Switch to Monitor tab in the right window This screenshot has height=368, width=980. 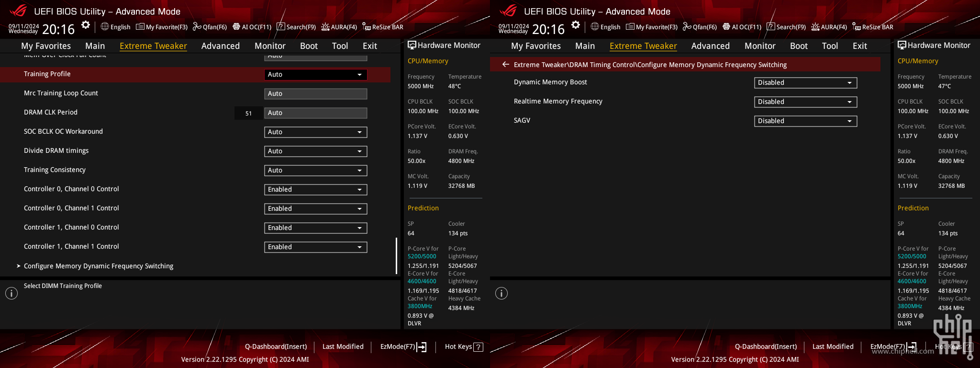760,46
